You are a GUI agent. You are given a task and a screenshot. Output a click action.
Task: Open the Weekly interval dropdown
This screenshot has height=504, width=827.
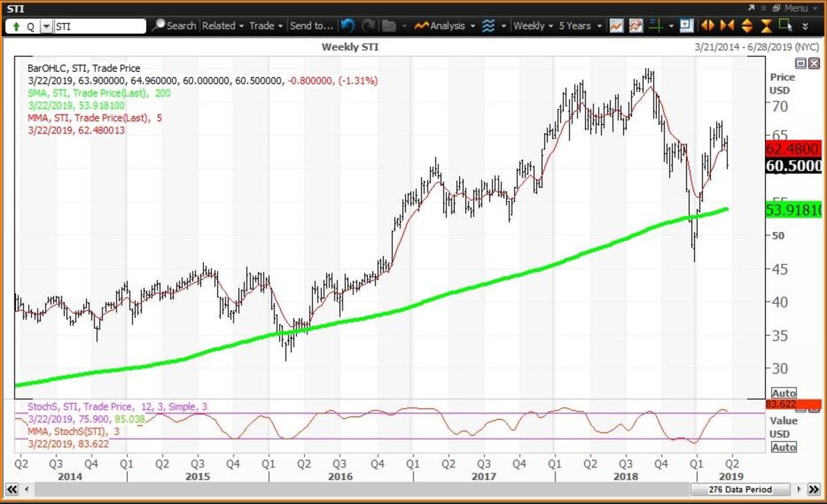pos(533,26)
